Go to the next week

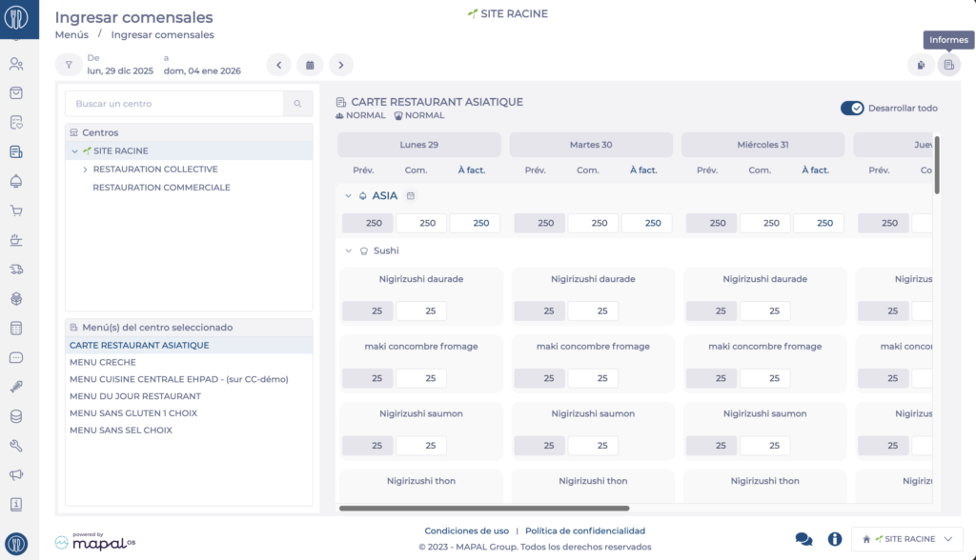click(341, 65)
